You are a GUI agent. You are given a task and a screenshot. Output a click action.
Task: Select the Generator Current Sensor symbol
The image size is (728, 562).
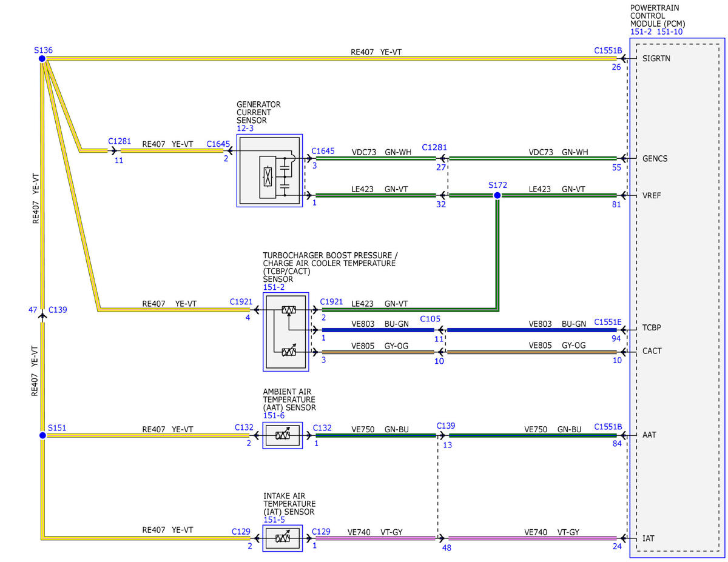269,170
